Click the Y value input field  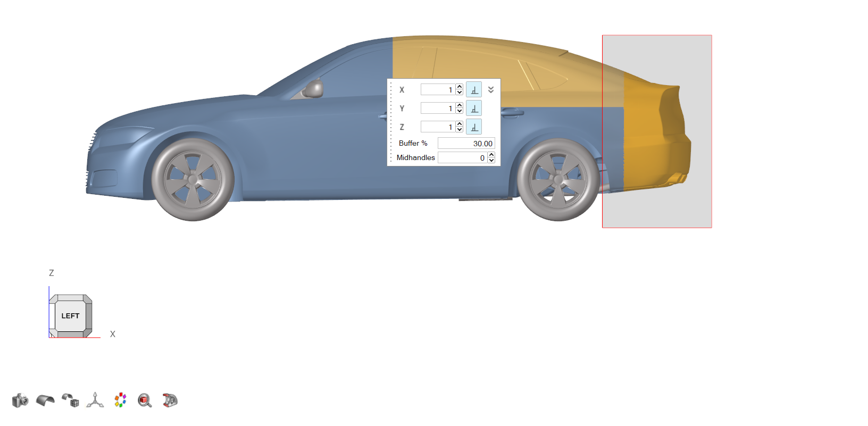click(437, 108)
